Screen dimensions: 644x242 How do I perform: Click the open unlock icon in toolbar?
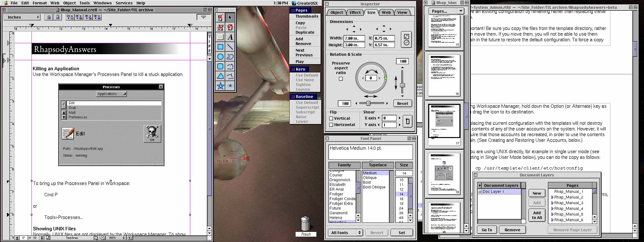(x=57, y=17)
